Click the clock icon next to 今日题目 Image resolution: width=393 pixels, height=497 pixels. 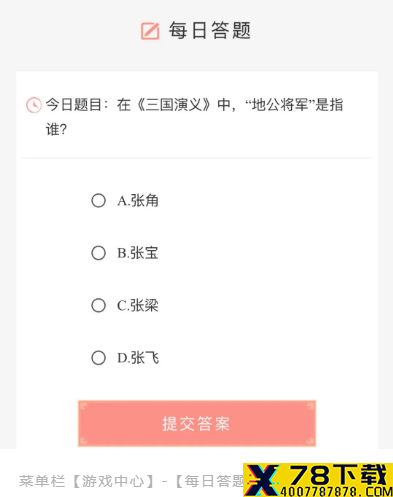34,105
